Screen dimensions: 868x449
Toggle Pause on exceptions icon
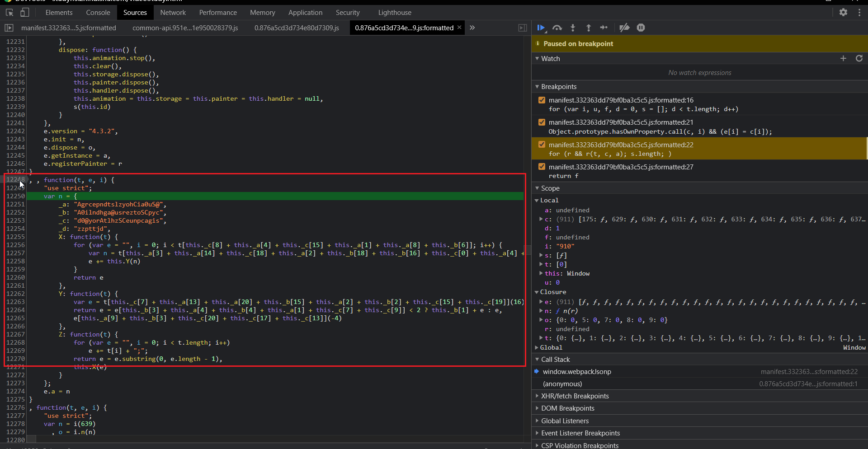pyautogui.click(x=641, y=28)
